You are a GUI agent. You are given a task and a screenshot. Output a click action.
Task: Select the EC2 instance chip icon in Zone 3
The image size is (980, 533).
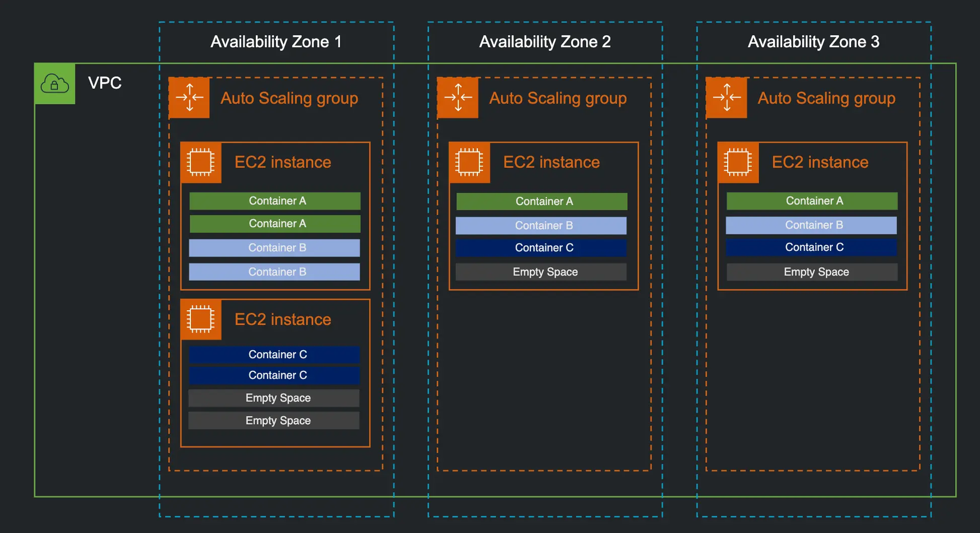[738, 162]
